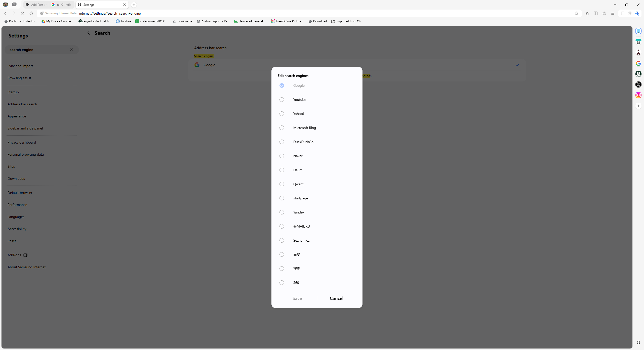Toggle split view icon in toolbar
Image resolution: width=644 pixels, height=350 pixels.
595,13
